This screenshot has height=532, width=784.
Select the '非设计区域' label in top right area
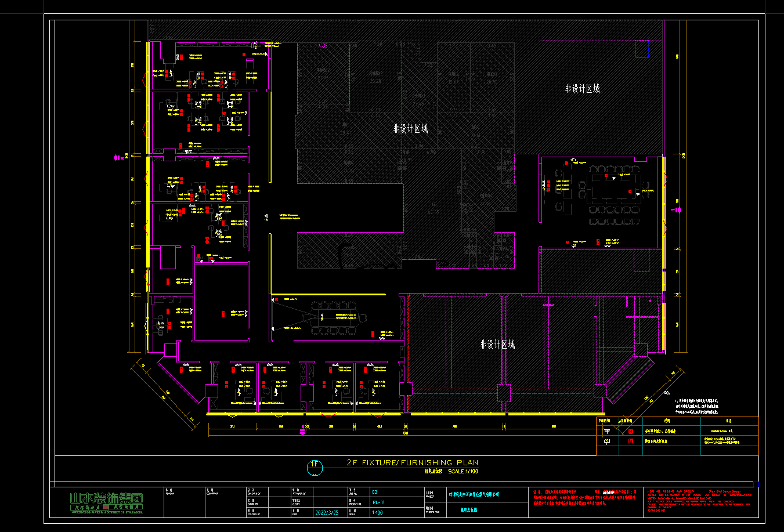582,89
